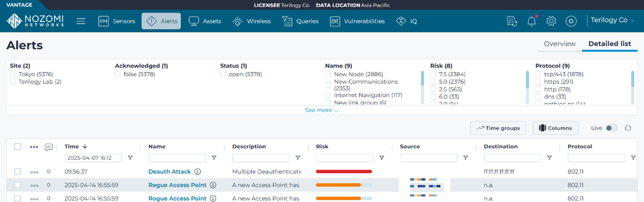Click the Risk filter input field
Screen dimensions: 644x202
pyautogui.click(x=345, y=158)
